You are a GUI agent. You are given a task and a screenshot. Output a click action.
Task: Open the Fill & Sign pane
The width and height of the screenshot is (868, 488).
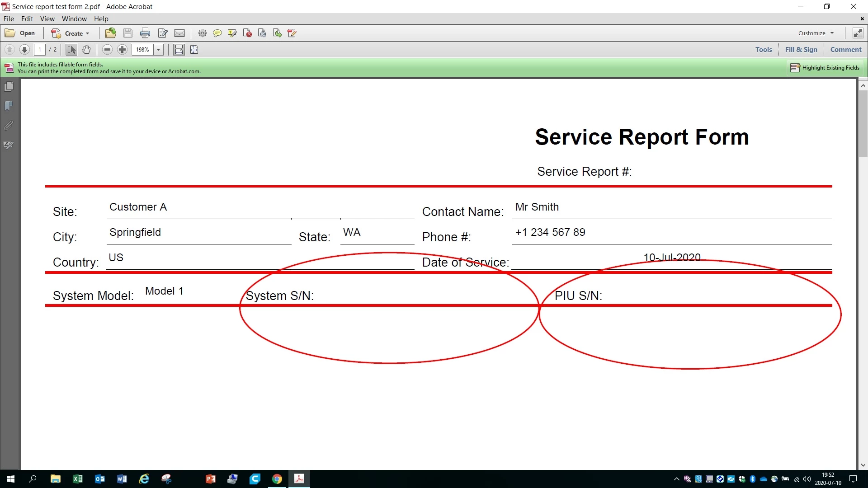click(x=801, y=50)
